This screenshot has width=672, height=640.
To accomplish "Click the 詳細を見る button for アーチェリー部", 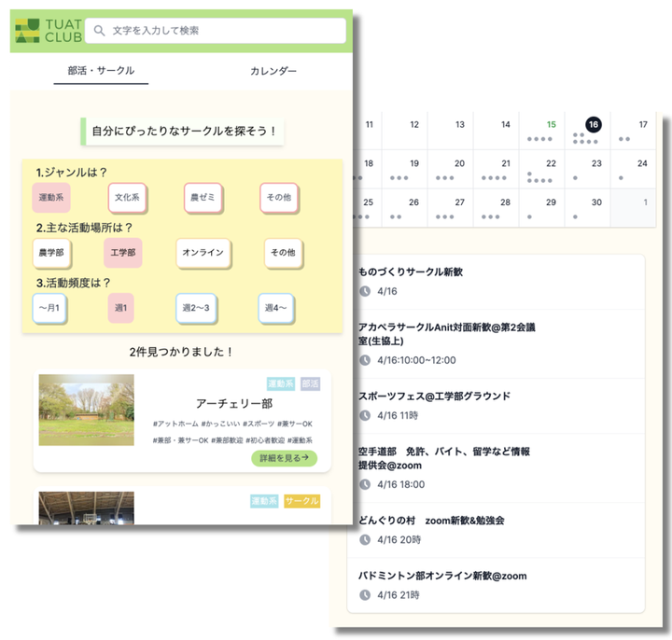I will (284, 458).
